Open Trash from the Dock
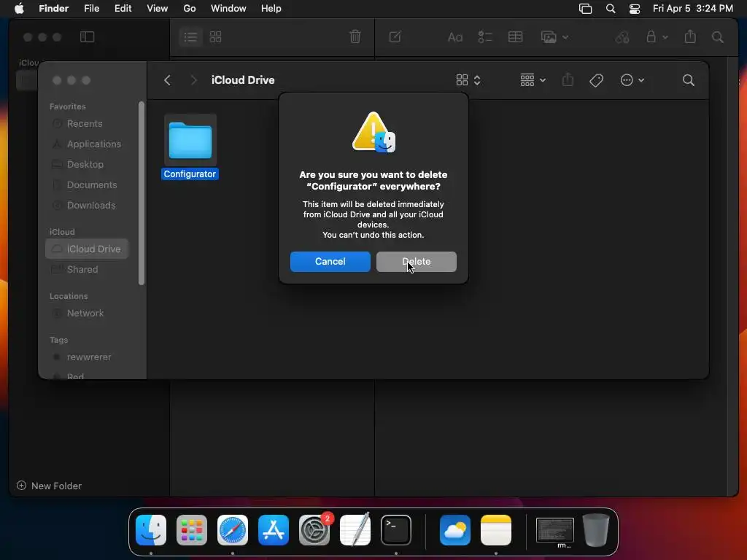This screenshot has width=747, height=560. coord(596,530)
